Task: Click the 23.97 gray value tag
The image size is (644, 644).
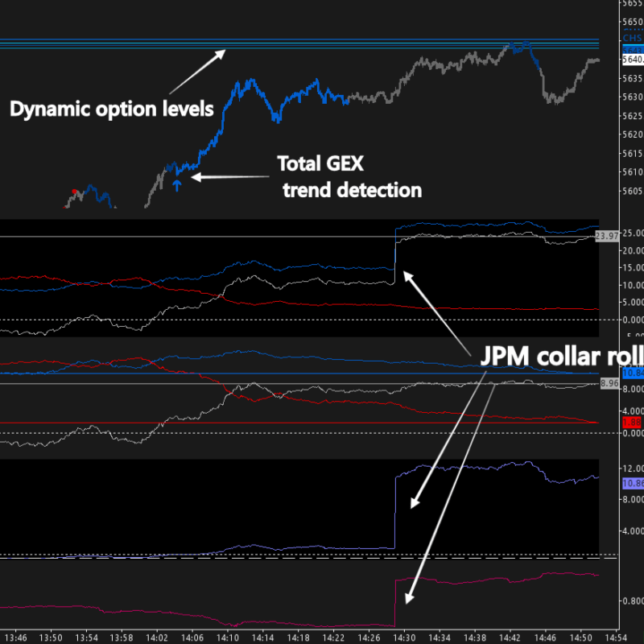Action: [x=607, y=236]
